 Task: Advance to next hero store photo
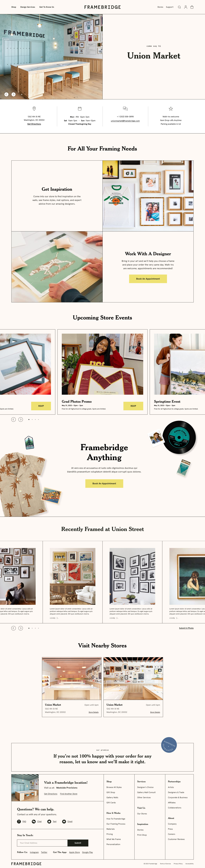[x=14, y=94]
